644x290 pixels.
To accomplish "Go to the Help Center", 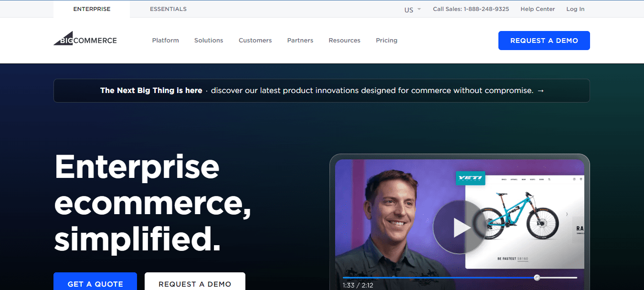I will coord(538,9).
